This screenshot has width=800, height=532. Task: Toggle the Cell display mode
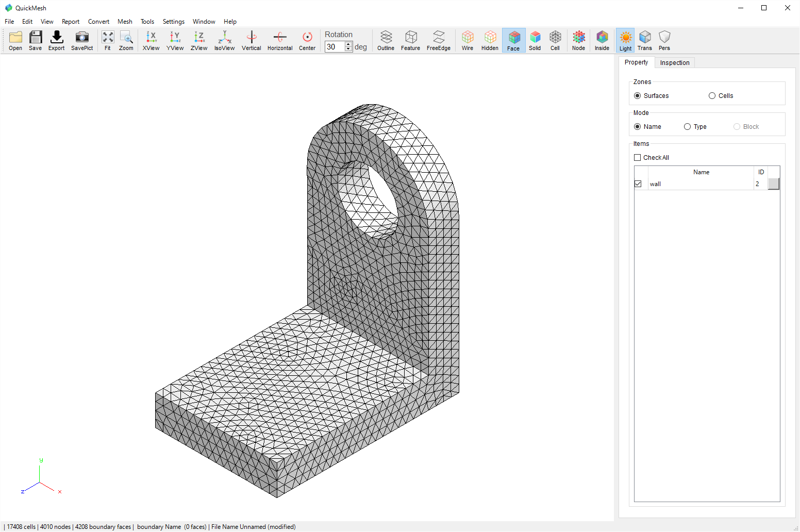tap(555, 40)
